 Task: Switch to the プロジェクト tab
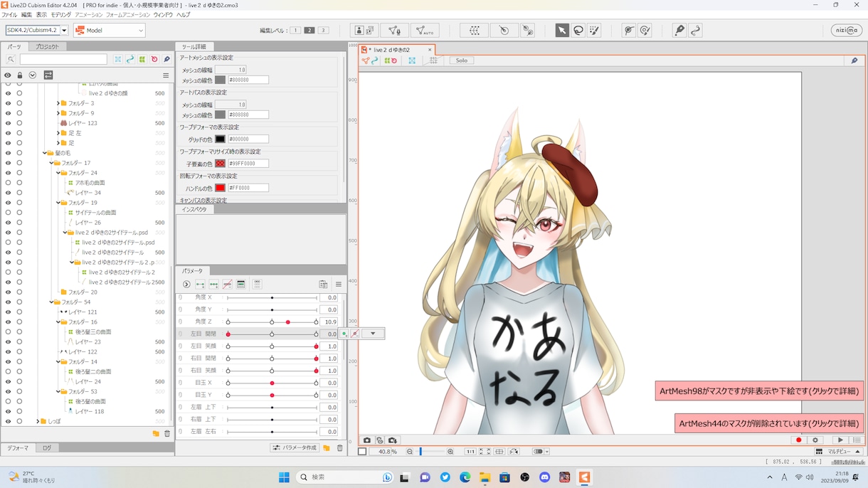[x=48, y=47]
